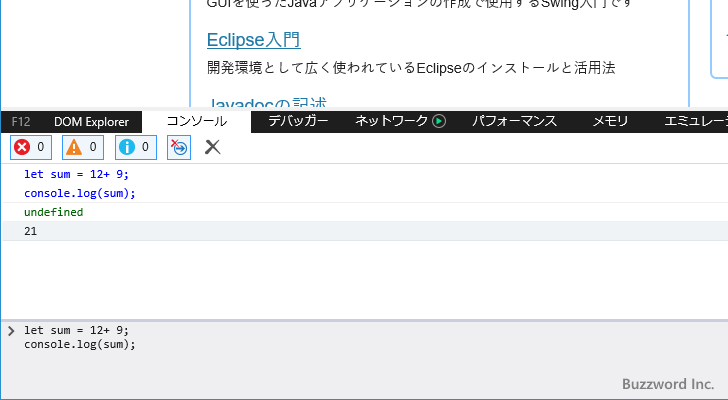Viewport: 728px width, 400px height.
Task: Click the F12 label in devtools bar
Action: point(21,122)
